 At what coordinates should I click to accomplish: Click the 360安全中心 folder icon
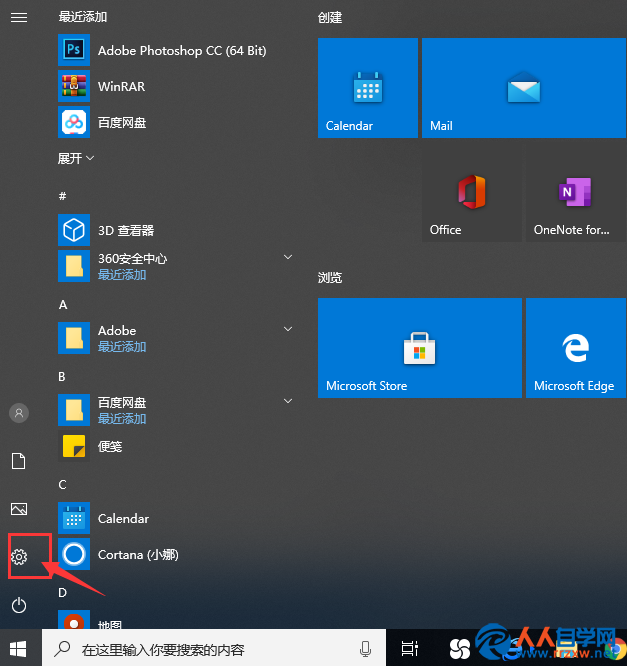74,266
